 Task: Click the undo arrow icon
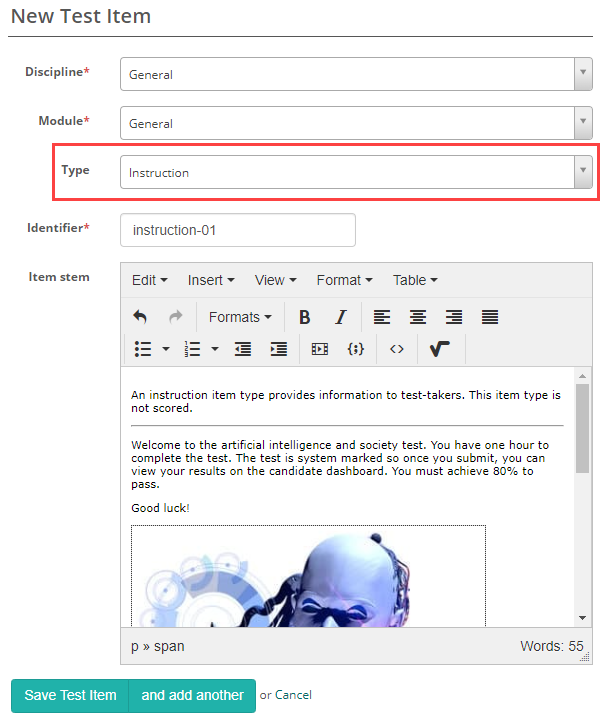click(140, 317)
